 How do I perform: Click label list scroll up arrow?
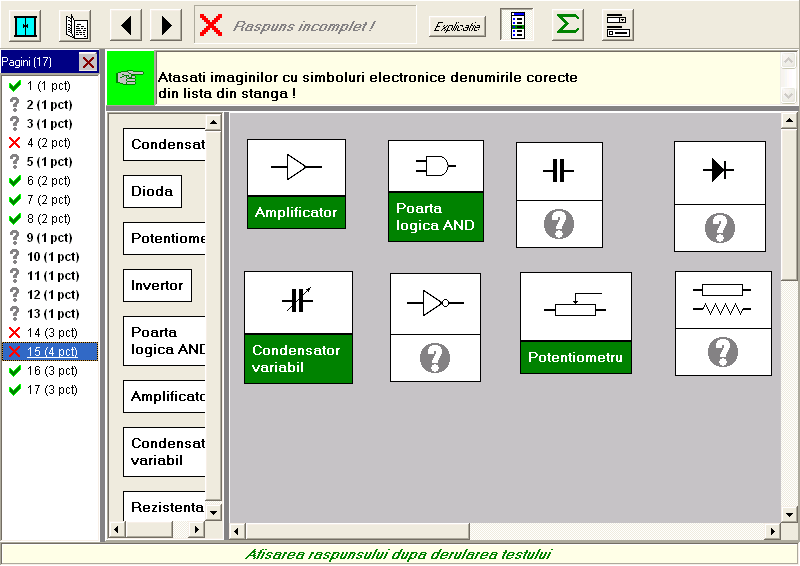click(x=213, y=122)
